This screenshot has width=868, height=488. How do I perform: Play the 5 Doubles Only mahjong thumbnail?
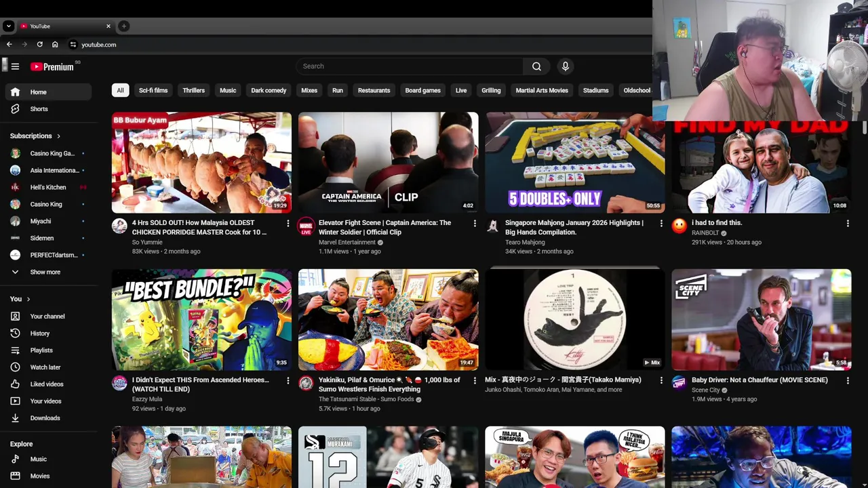(575, 163)
